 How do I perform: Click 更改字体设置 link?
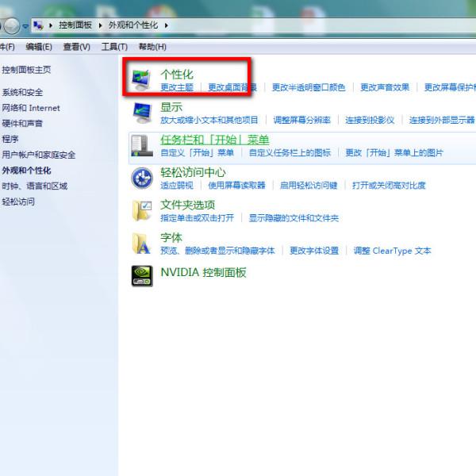pyautogui.click(x=314, y=251)
